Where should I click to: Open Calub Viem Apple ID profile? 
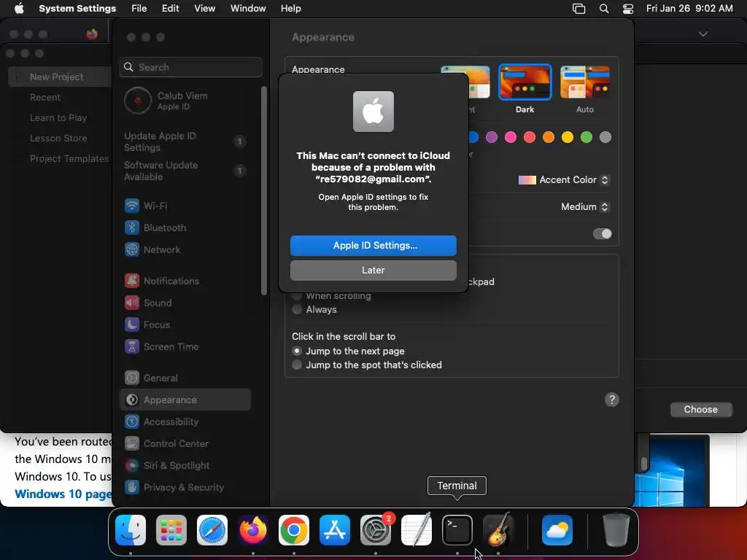pyautogui.click(x=185, y=101)
